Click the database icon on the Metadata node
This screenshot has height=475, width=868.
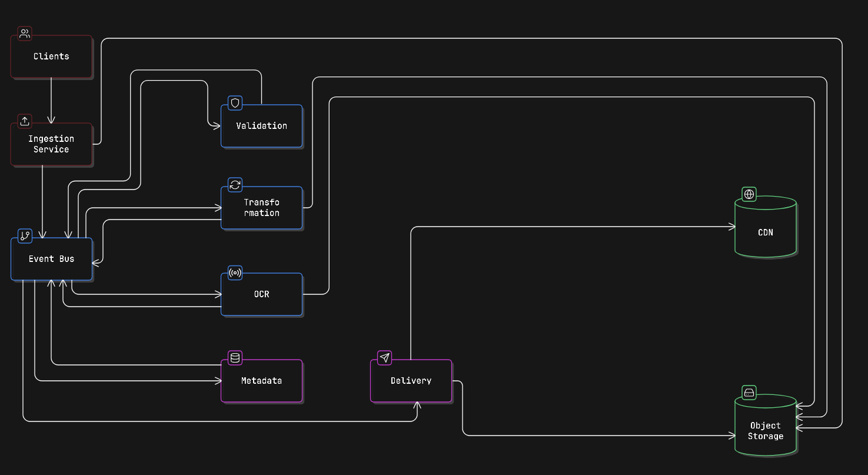tap(234, 357)
